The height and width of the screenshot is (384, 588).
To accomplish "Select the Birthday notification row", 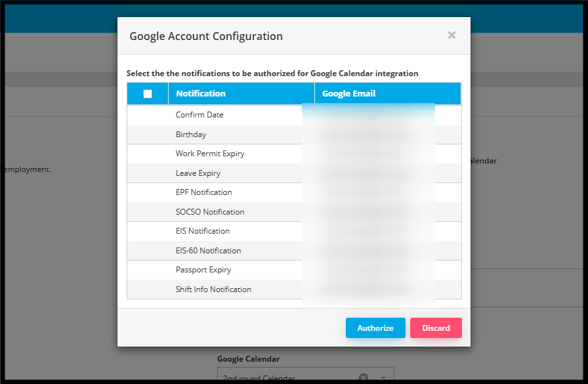I will pyautogui.click(x=294, y=135).
